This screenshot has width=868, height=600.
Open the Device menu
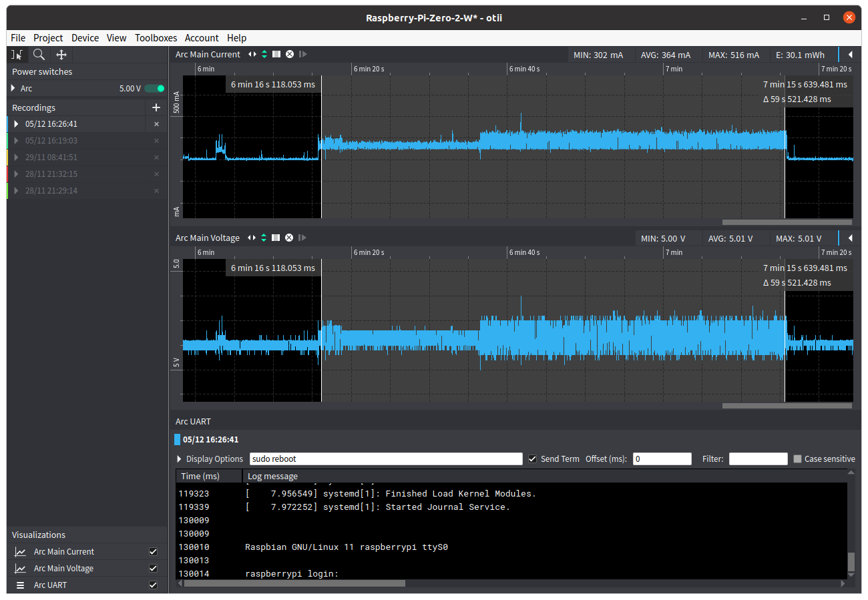[85, 38]
